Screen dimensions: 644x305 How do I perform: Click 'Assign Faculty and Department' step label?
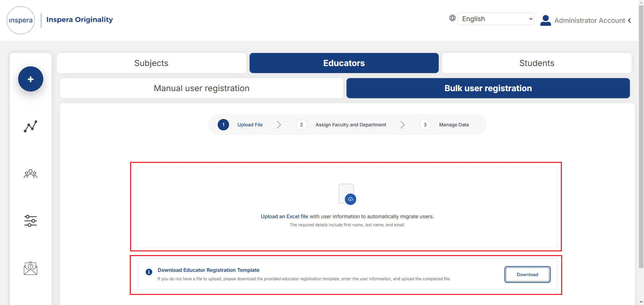click(351, 125)
